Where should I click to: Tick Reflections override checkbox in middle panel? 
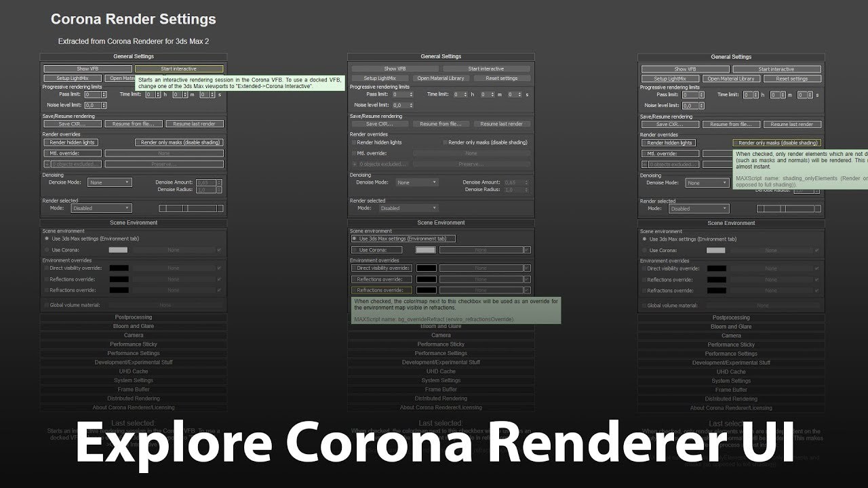point(355,279)
